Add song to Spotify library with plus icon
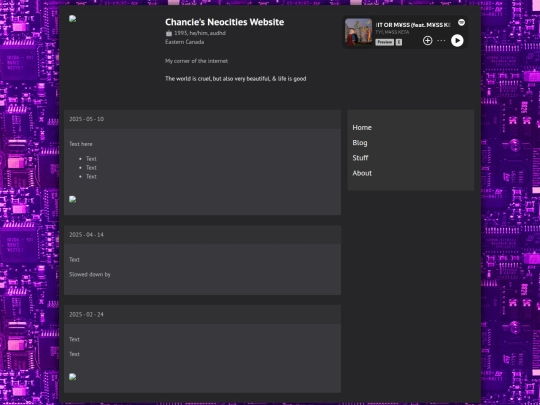This screenshot has height=405, width=540. click(427, 41)
